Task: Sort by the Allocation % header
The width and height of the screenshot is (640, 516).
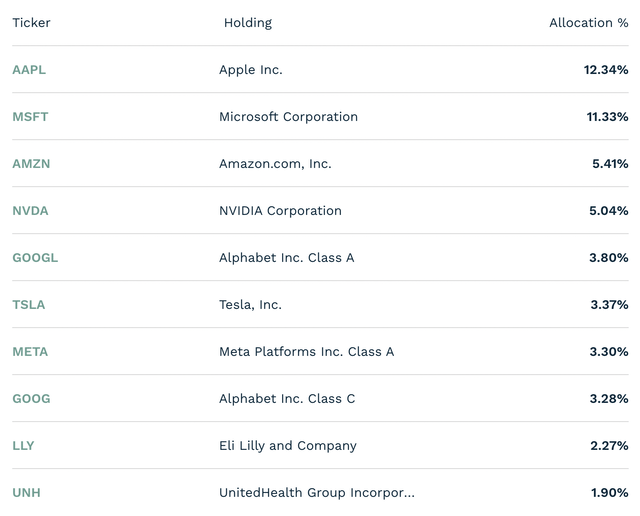Action: [x=589, y=22]
